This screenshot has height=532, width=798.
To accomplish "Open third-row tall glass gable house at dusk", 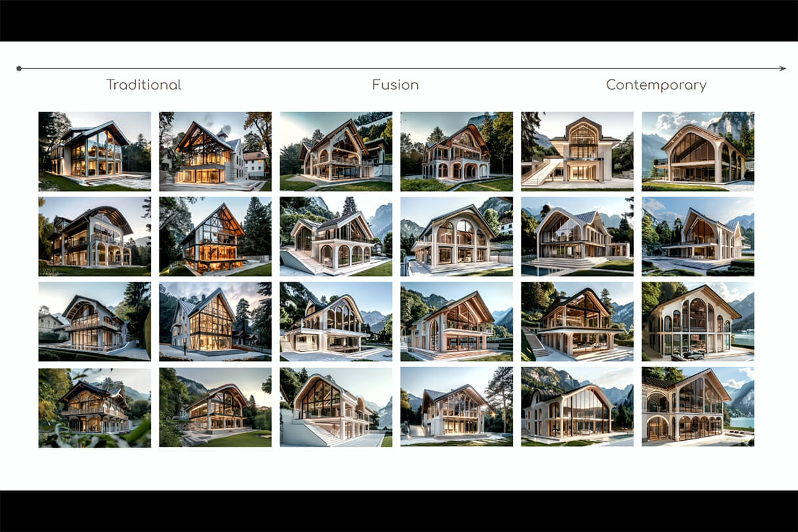I will pos(215,322).
